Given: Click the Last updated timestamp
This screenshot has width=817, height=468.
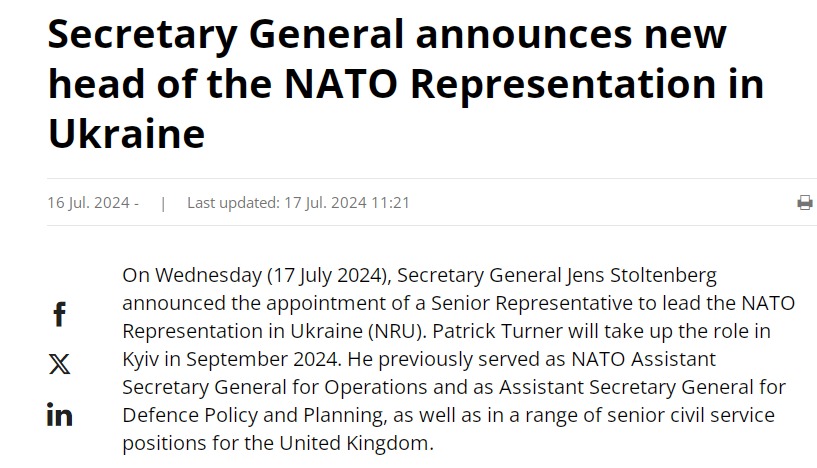Looking at the screenshot, I should coord(298,202).
